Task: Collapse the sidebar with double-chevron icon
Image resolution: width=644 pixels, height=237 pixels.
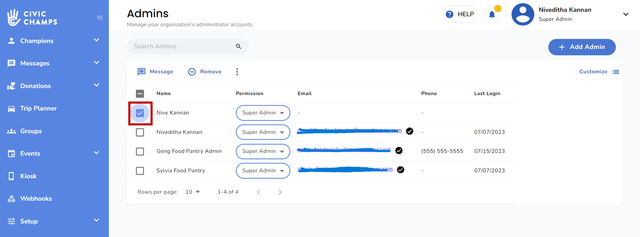Action: (100, 18)
